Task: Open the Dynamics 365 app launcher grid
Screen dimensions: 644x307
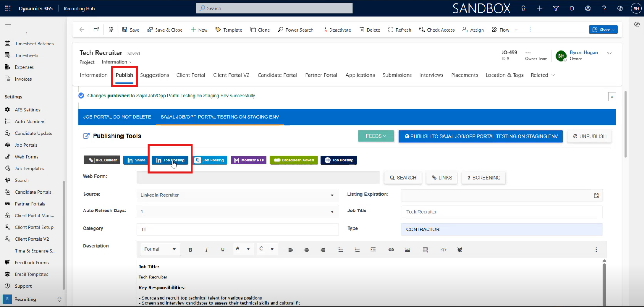Action: click(8, 8)
